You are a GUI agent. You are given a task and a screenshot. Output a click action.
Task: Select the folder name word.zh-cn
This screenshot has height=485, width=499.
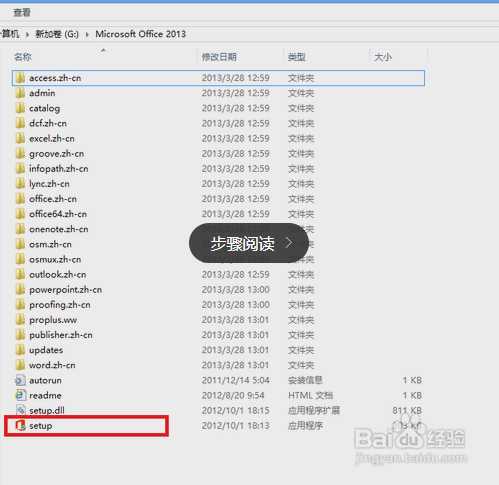pos(52,365)
